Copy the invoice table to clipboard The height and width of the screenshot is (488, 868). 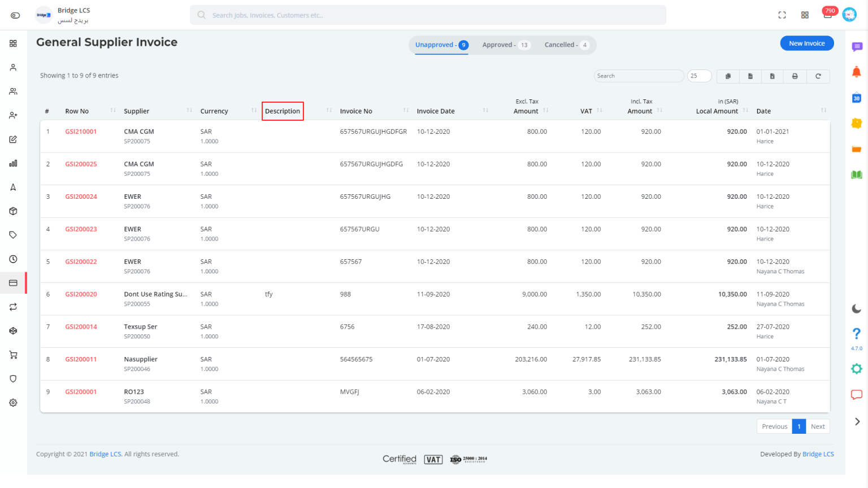click(x=728, y=76)
